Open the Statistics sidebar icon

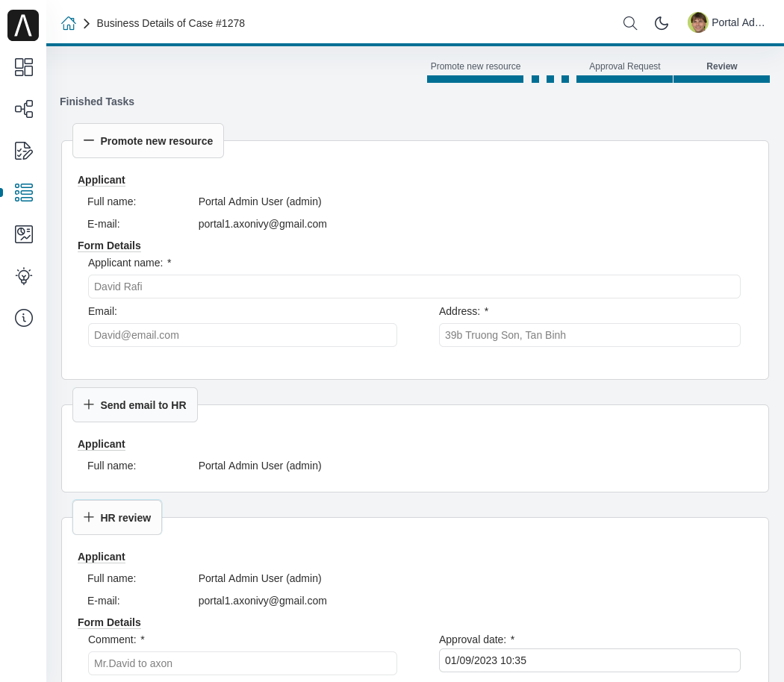click(23, 234)
